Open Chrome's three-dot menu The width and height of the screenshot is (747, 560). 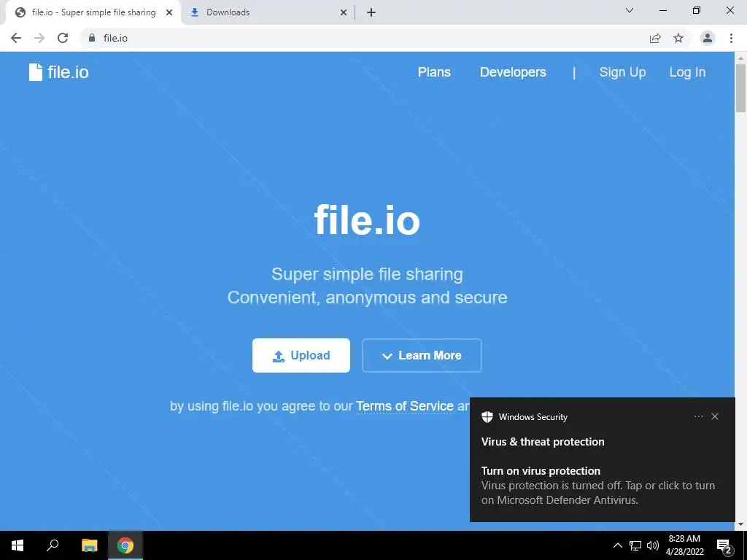coord(731,38)
